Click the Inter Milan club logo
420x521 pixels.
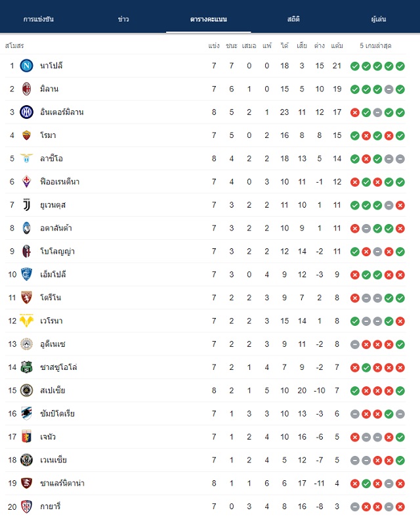pos(26,112)
